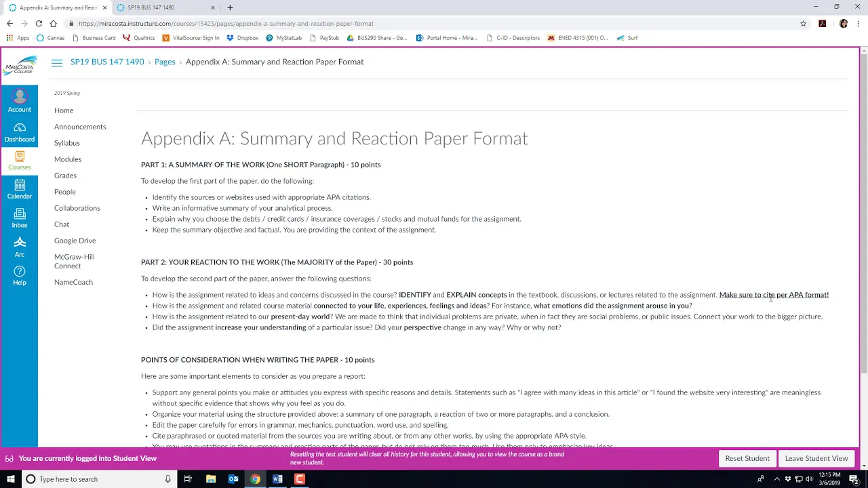Screen dimensions: 868x488
Task: Close the SP19 BUS 147 1490 tab
Action: [213, 7]
